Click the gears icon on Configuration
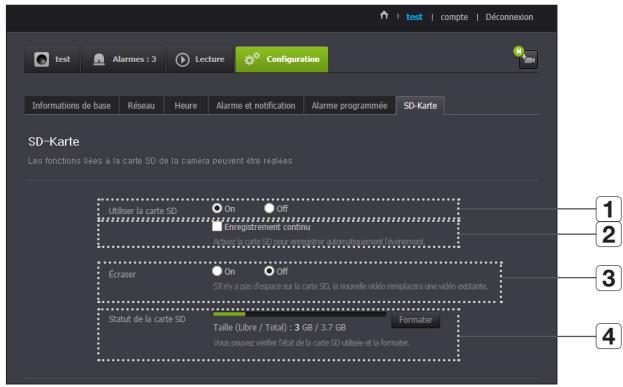623x387 pixels. [252, 59]
